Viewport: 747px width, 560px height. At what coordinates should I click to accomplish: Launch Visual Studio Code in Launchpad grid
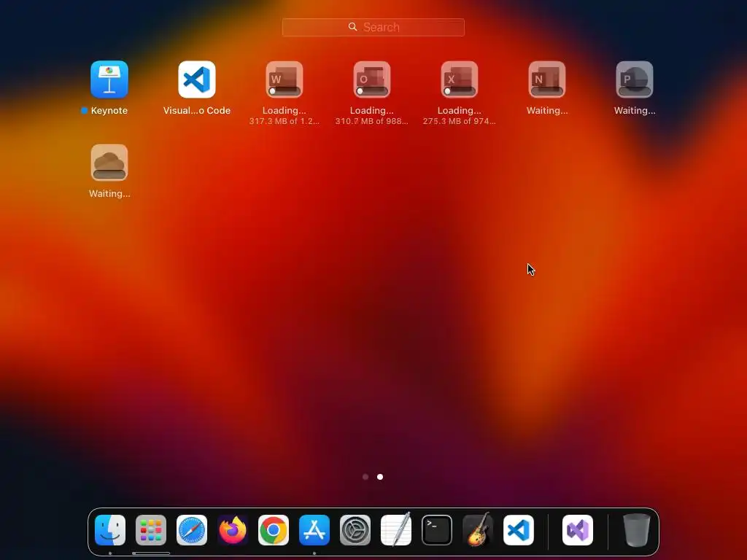(197, 79)
